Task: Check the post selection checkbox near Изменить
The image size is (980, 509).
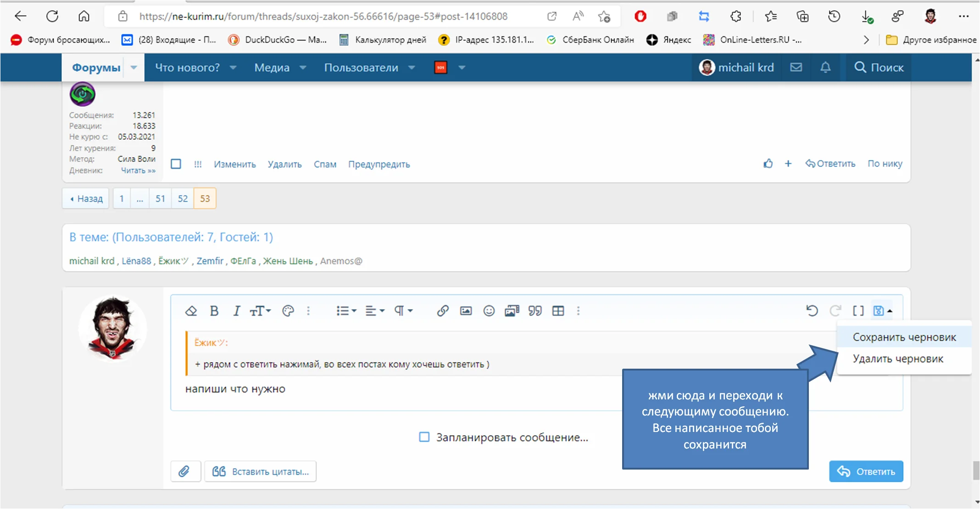Action: (176, 164)
